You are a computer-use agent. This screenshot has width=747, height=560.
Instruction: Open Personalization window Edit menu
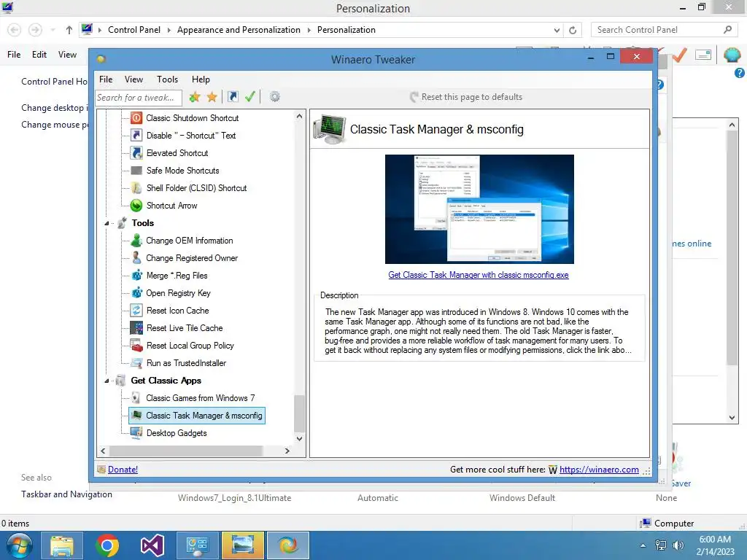point(39,55)
